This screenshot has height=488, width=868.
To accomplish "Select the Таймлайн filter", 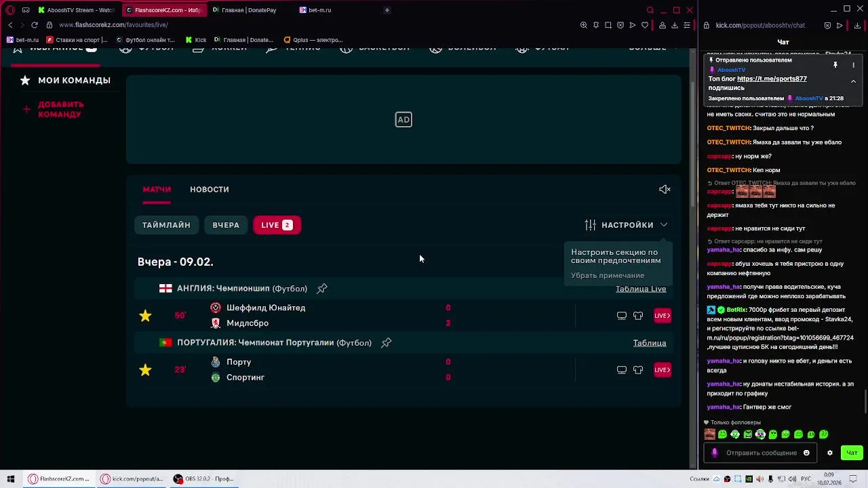I will coord(166,225).
